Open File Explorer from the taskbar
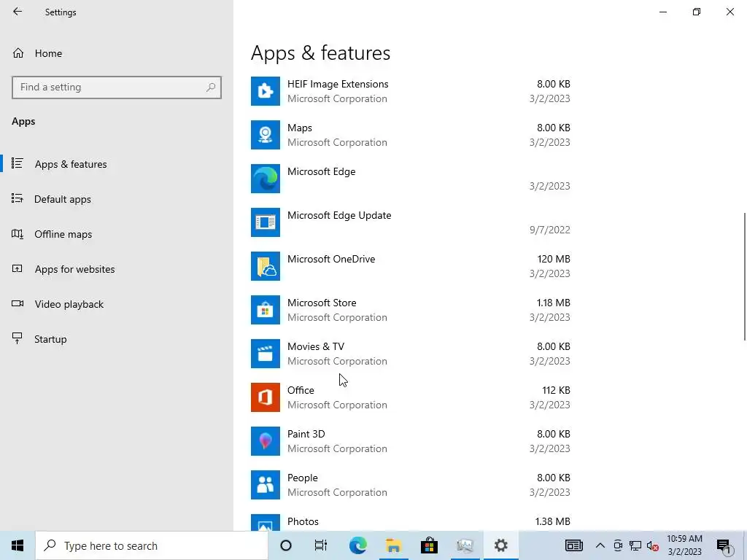The image size is (747, 560). [x=393, y=545]
